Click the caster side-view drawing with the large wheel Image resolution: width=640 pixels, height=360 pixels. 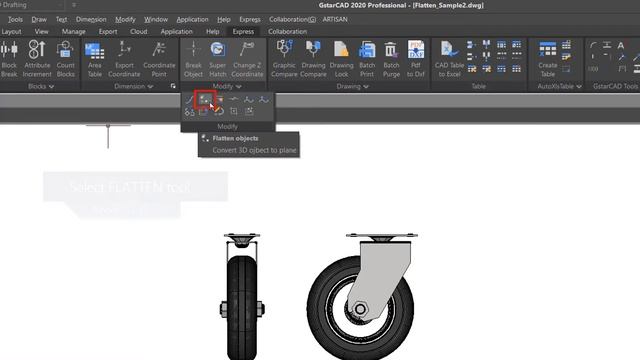click(361, 296)
